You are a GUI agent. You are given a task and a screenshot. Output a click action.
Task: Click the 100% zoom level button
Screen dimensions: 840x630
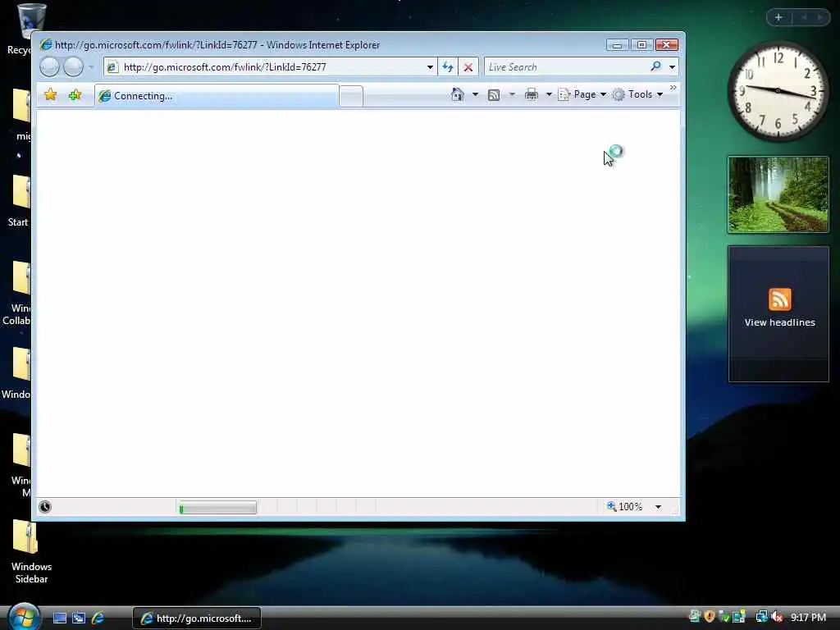click(x=624, y=506)
